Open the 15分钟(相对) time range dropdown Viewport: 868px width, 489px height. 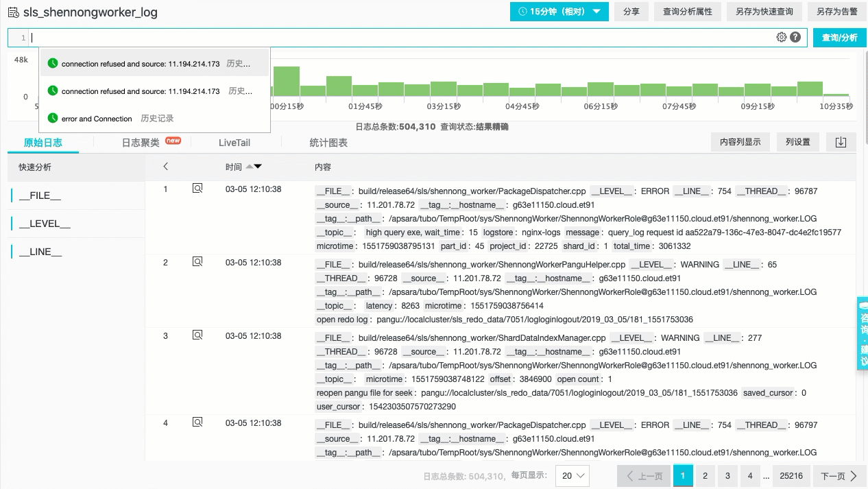click(559, 12)
